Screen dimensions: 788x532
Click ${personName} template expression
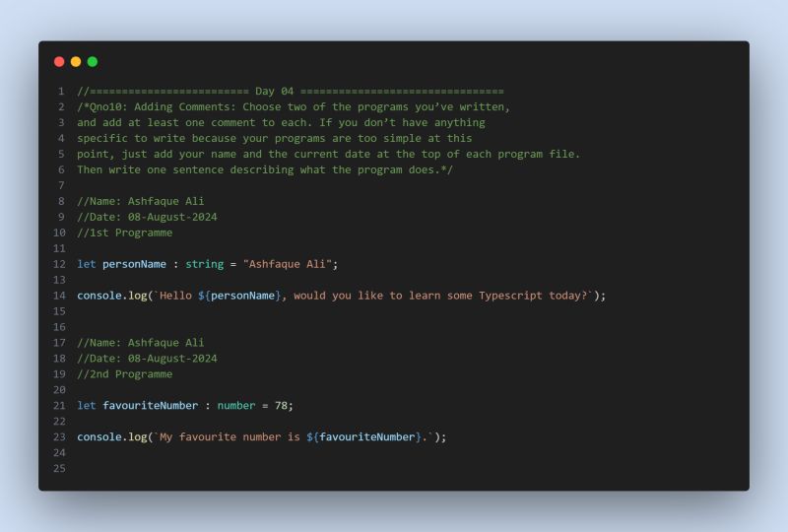coord(239,296)
